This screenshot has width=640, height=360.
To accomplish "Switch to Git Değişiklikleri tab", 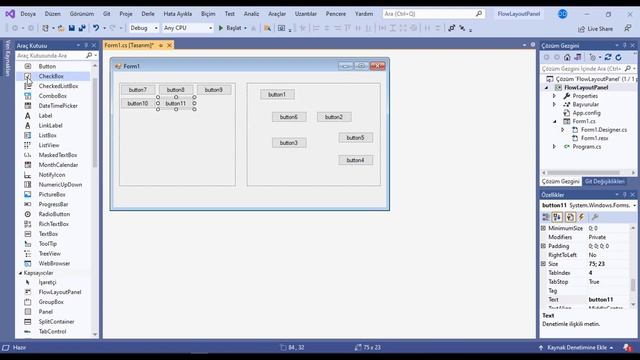I will coord(604,181).
